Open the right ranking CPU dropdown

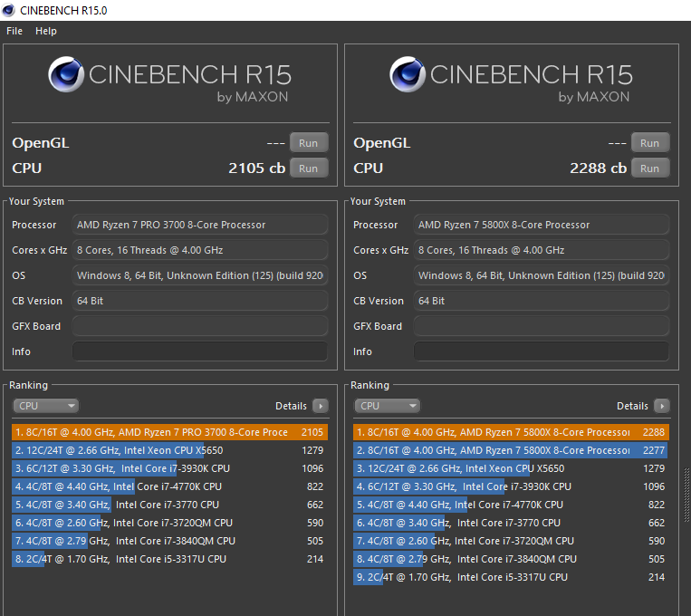(387, 406)
